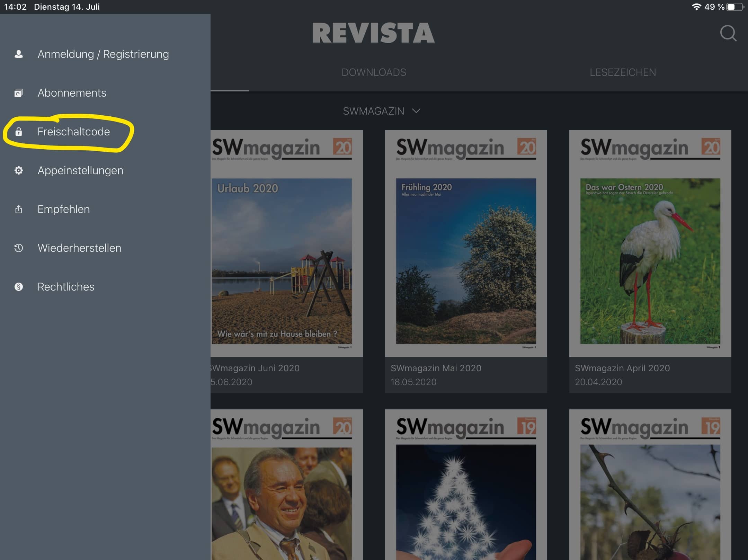This screenshot has width=748, height=560.
Task: Tap the restore clock icon beside Wiederherstellen
Action: 19,248
